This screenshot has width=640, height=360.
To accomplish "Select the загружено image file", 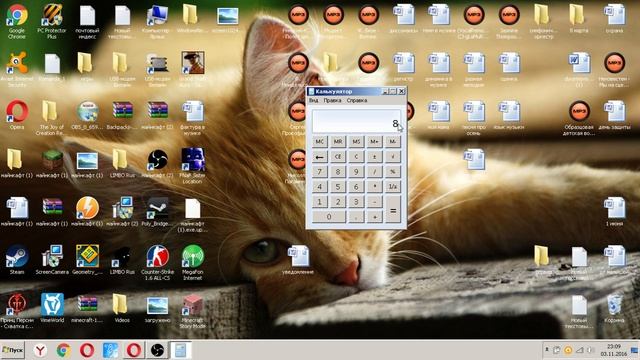I will pos(158,308).
